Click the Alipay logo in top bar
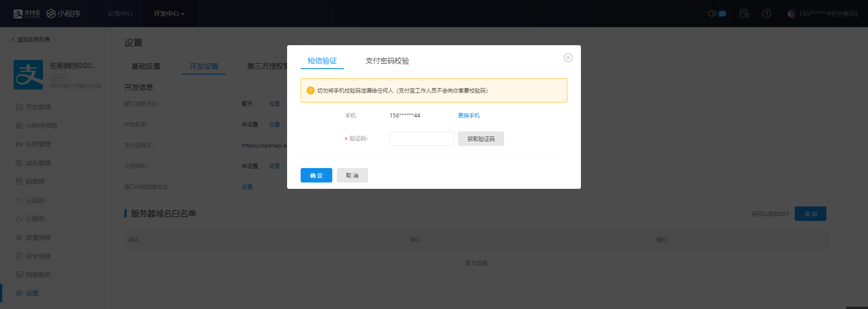 point(27,14)
